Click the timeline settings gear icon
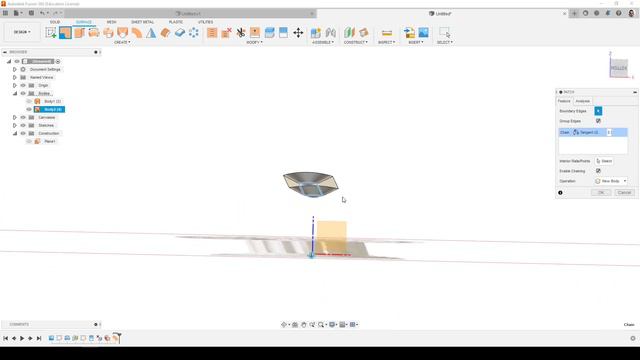The height and width of the screenshot is (360, 640). point(633,338)
